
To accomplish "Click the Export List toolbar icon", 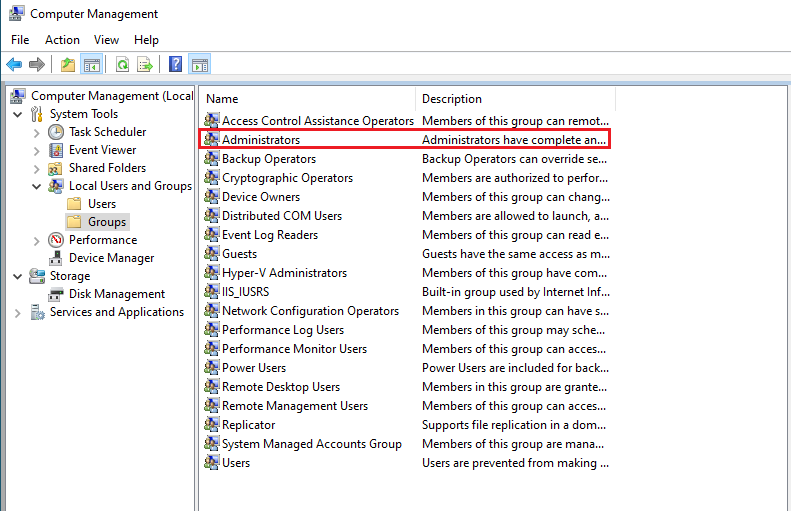I will tap(145, 65).
